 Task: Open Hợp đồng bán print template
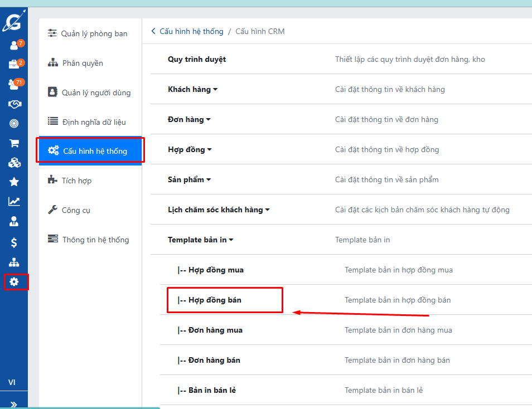215,300
